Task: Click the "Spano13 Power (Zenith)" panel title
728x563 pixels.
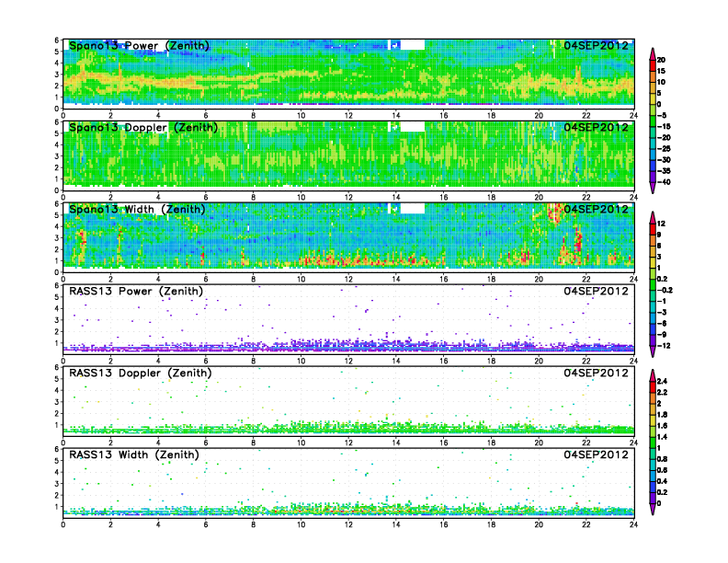Action: [139, 45]
